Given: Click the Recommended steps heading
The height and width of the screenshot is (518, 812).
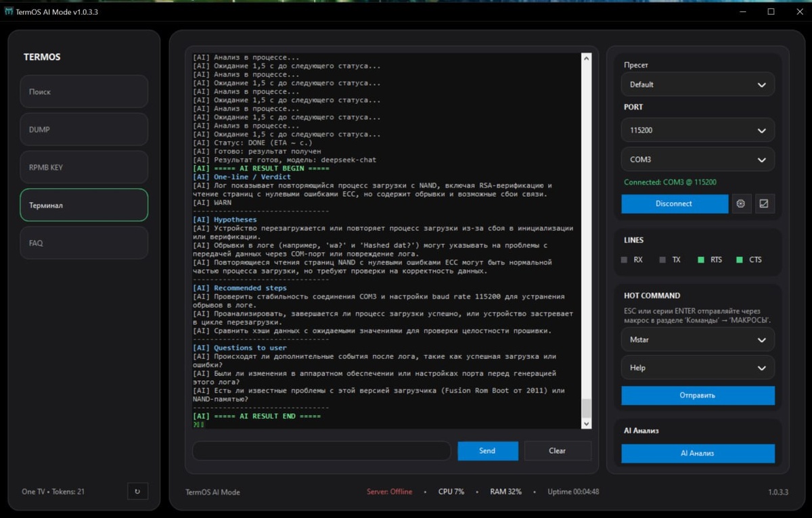Looking at the screenshot, I should click(240, 288).
